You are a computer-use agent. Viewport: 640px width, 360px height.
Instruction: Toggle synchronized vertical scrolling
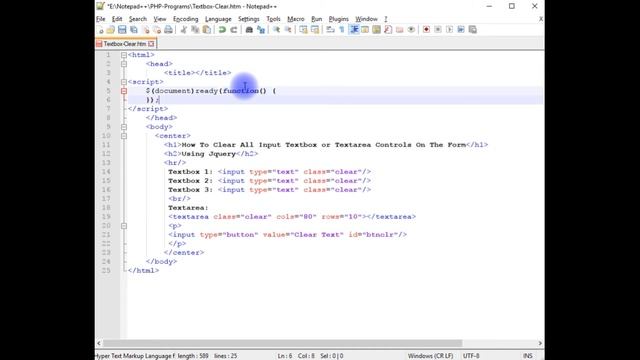(x=303, y=30)
